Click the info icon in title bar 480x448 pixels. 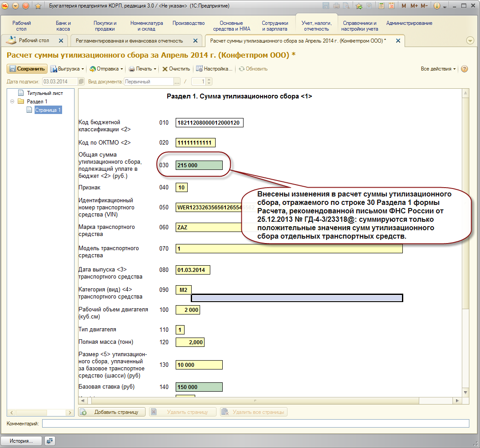coord(437,6)
